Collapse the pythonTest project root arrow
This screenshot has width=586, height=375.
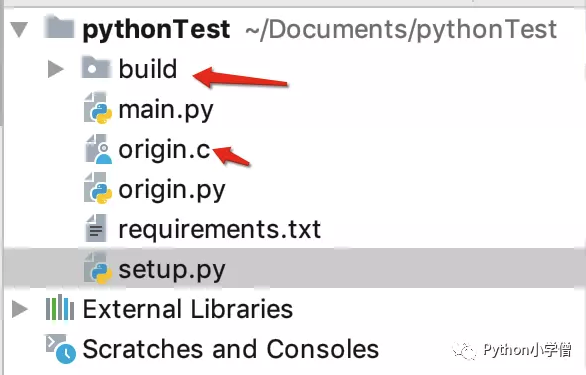coord(19,30)
